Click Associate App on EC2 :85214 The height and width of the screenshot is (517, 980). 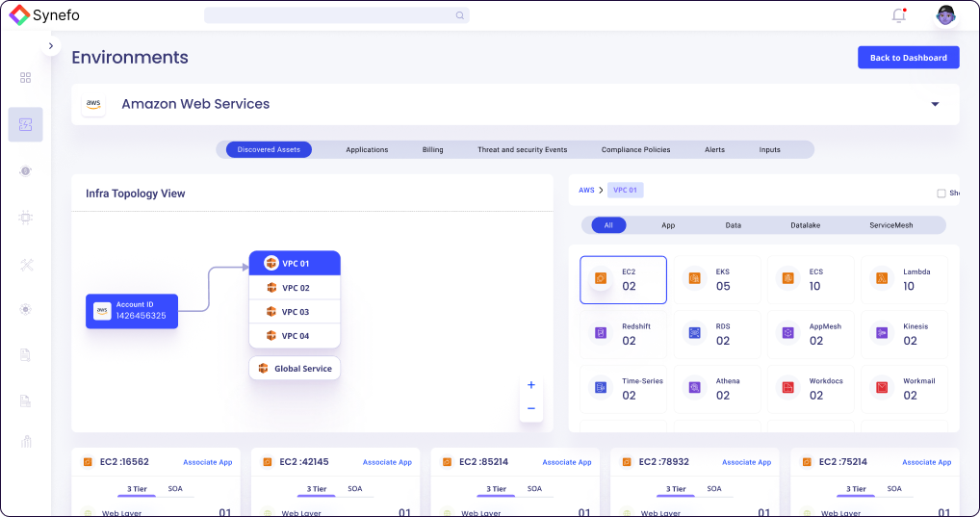click(x=567, y=462)
